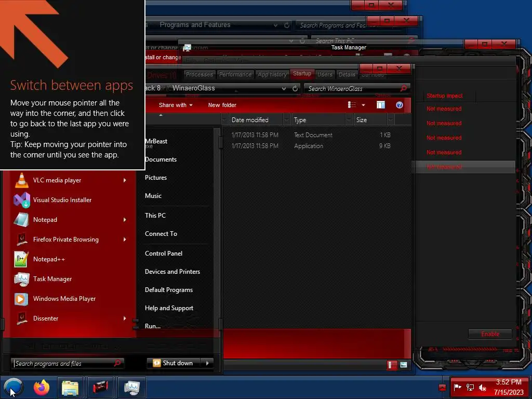Click the Change your view icon
Screen dimensions: 532x399
tap(352, 105)
